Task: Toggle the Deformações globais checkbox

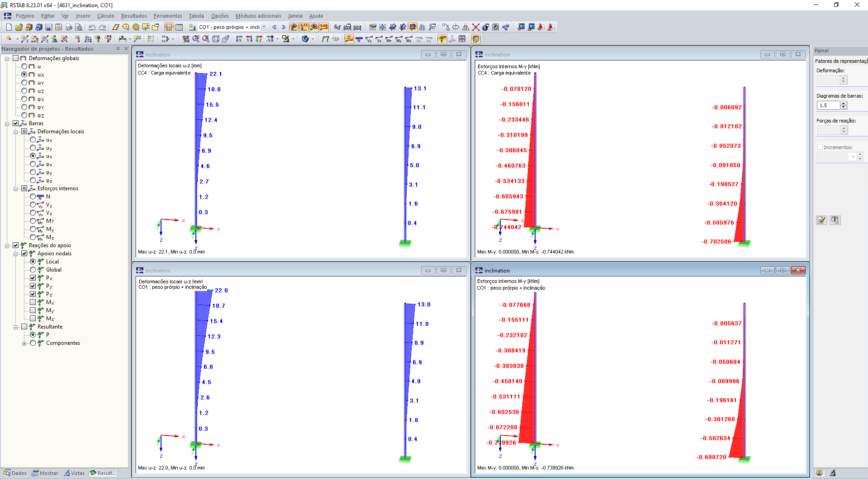Action: 16,58
